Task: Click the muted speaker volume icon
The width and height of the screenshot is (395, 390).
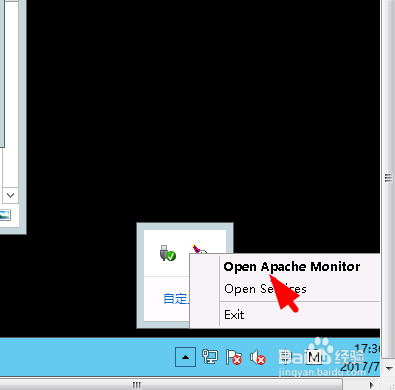Action: click(257, 357)
